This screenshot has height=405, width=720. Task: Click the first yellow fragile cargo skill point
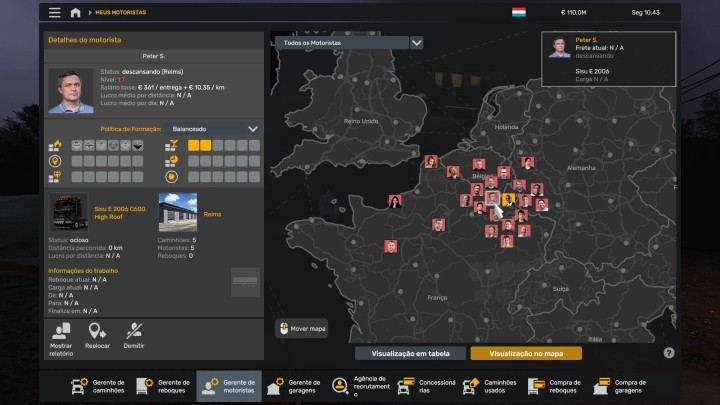point(193,146)
